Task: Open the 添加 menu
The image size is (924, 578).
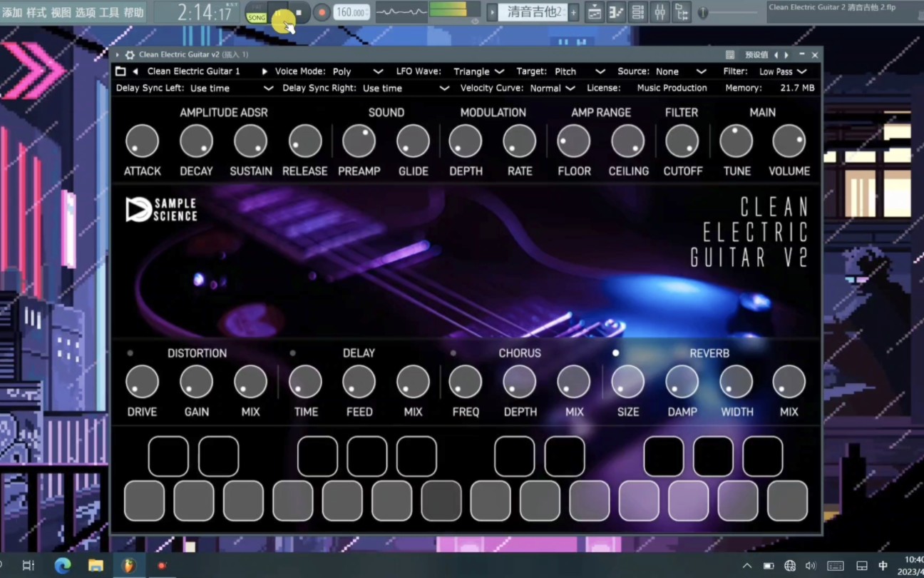Action: click(11, 12)
